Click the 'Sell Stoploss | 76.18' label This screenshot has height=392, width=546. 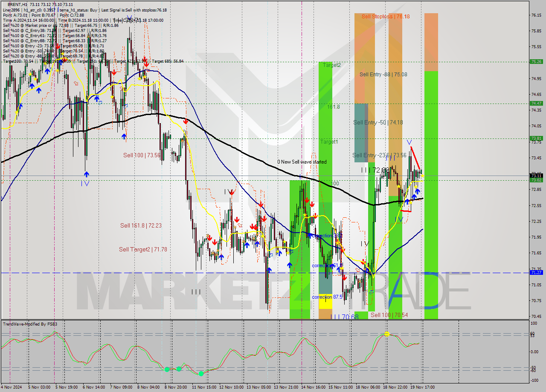click(386, 17)
